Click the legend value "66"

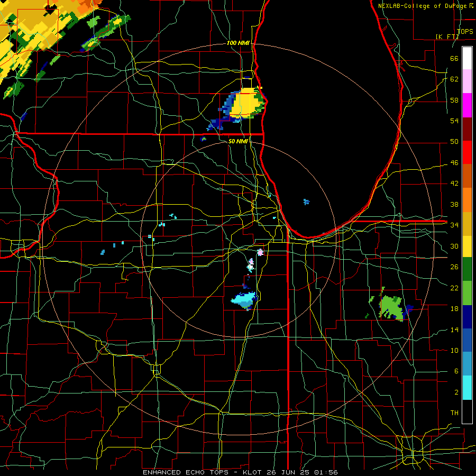pyautogui.click(x=454, y=58)
